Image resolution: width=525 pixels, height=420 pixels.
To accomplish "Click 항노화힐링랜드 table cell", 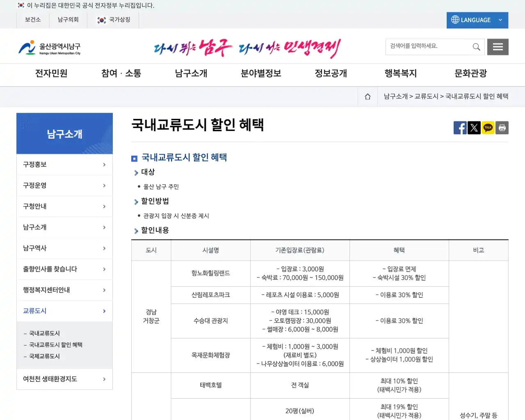I will point(211,274).
